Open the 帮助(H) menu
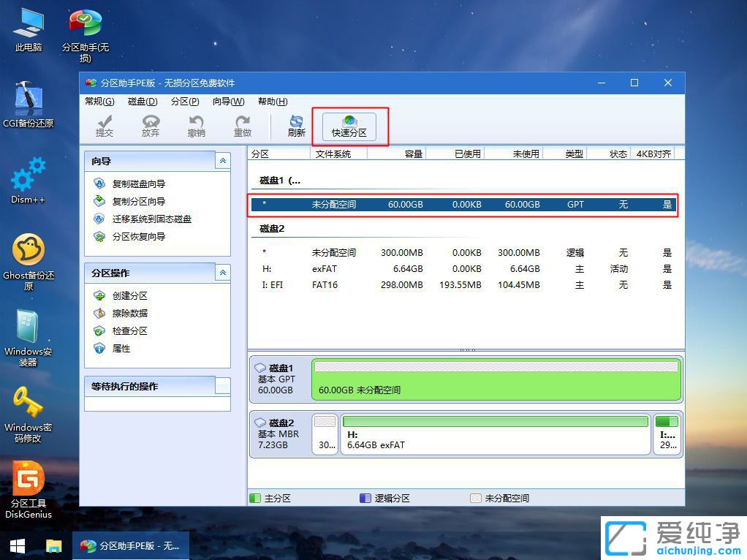Image resolution: width=747 pixels, height=560 pixels. click(x=271, y=102)
